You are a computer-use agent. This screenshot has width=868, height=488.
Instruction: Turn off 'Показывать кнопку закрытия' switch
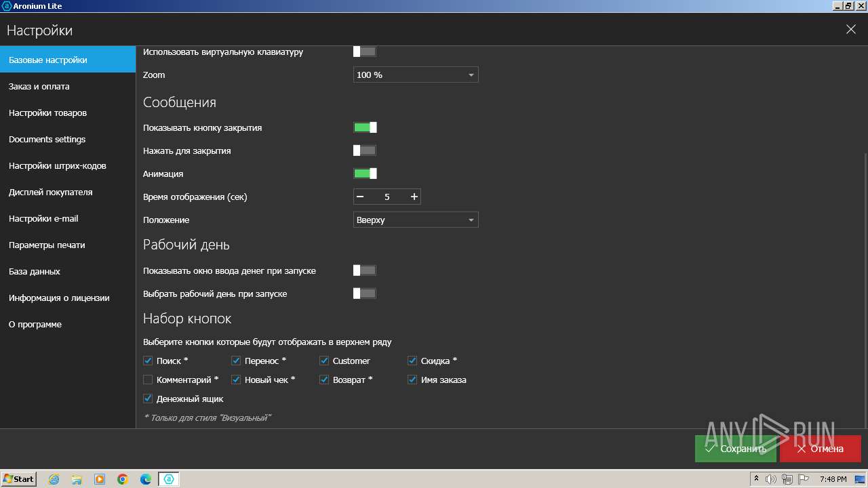(365, 127)
